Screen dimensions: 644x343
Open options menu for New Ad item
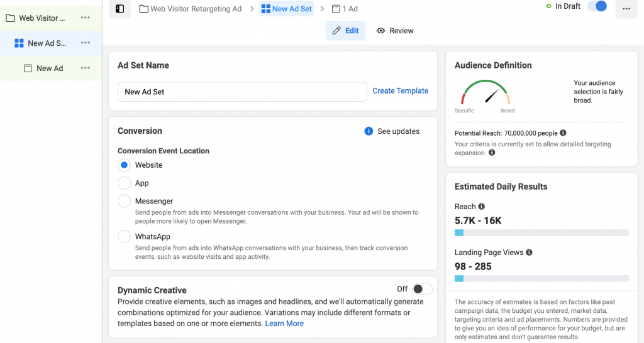tap(86, 68)
